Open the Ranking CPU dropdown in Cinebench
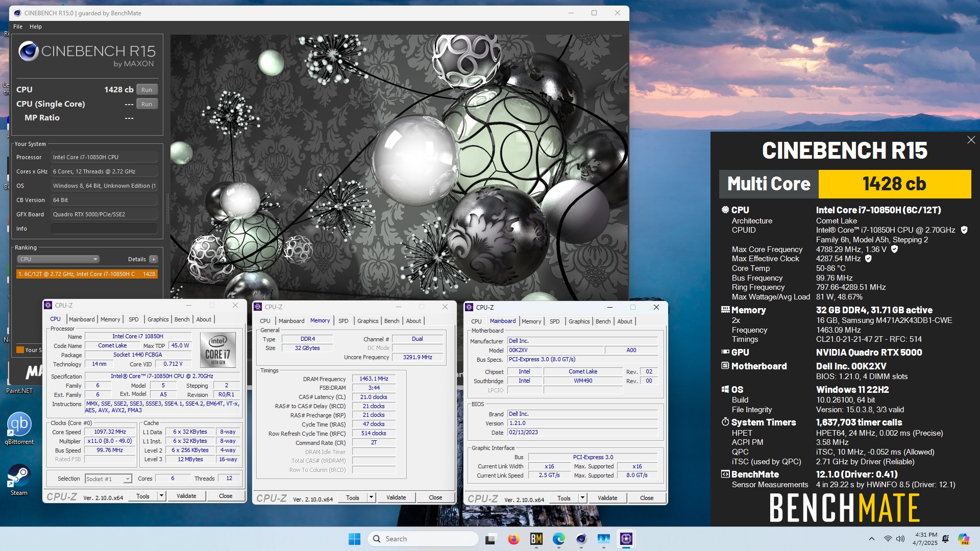Screen dimensions: 980x551 [58, 259]
